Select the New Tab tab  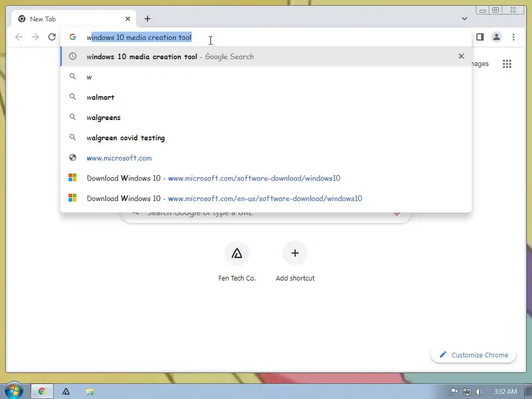(x=74, y=19)
